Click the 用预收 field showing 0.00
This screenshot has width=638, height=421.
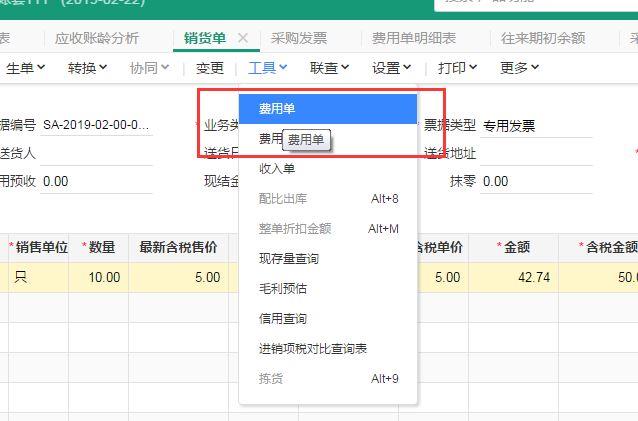(96, 181)
